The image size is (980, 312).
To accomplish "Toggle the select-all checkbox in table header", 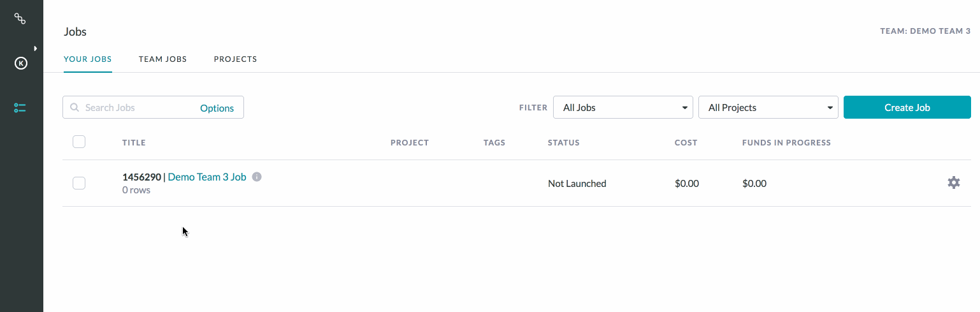I will [79, 142].
